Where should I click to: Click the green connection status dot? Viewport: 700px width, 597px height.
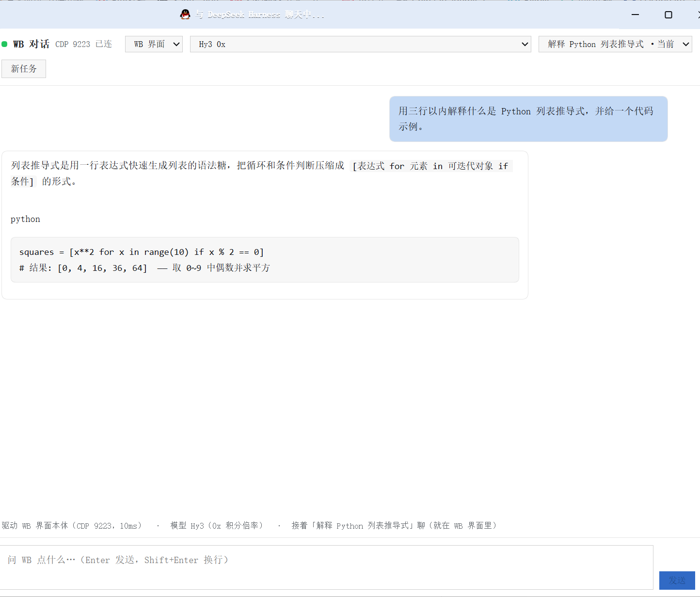tap(4, 44)
